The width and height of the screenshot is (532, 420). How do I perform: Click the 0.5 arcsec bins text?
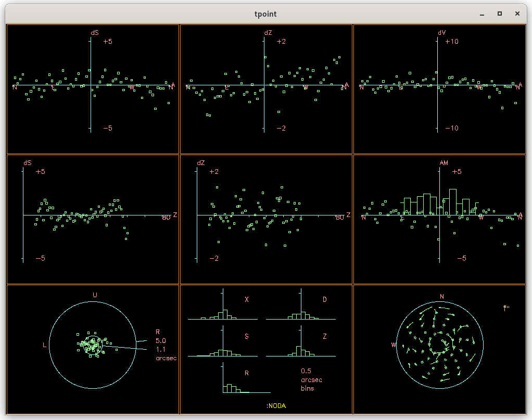pos(311,379)
